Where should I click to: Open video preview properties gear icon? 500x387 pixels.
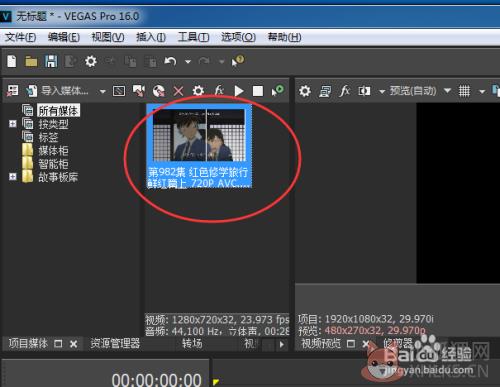(x=305, y=91)
